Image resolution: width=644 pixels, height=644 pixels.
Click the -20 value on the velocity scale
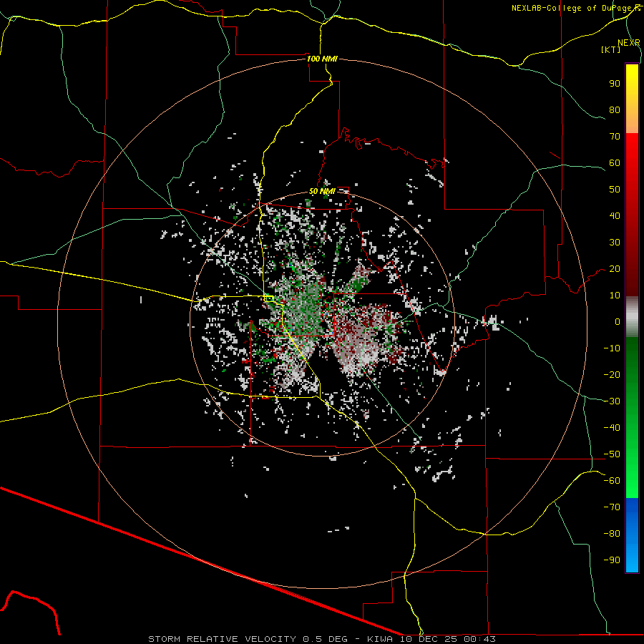(612, 375)
